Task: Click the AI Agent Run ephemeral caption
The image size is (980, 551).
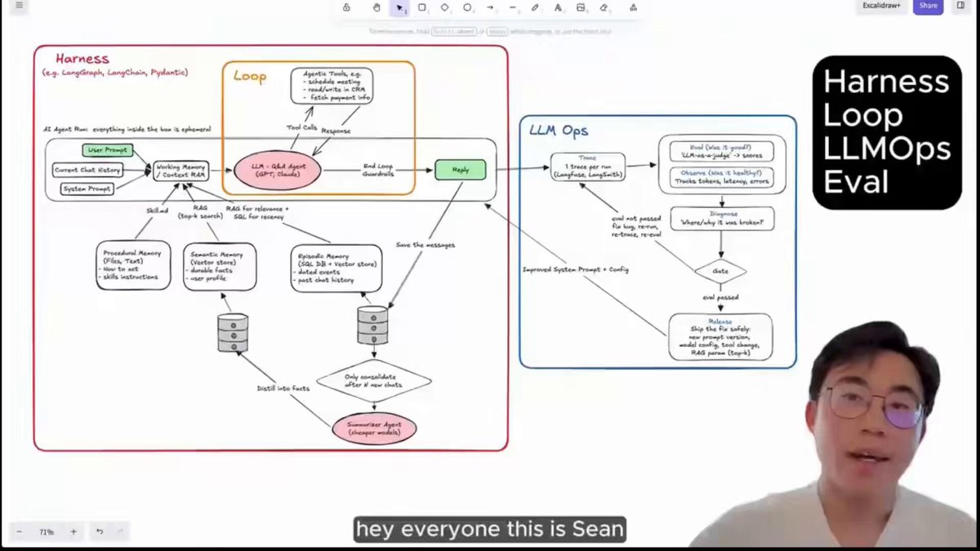Action: pos(127,130)
